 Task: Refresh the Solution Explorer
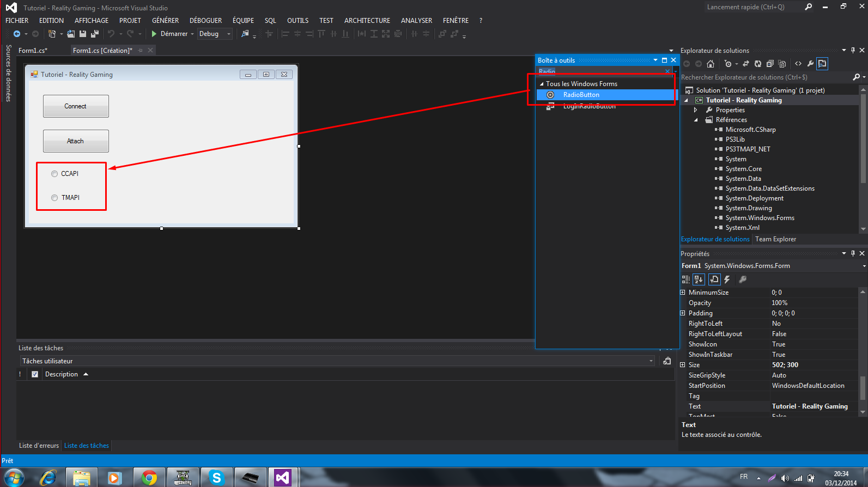coord(758,64)
